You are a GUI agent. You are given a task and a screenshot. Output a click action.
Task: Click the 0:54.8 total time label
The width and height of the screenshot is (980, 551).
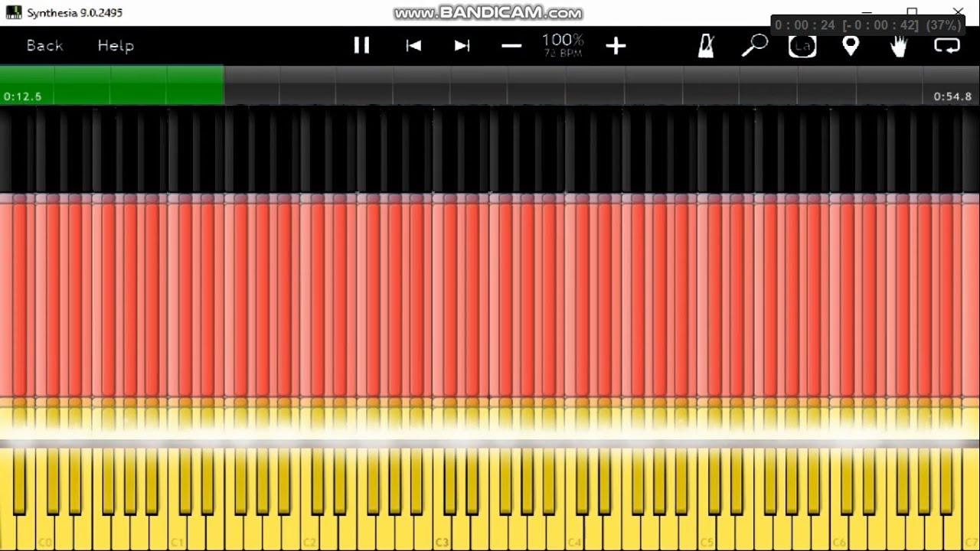pos(952,96)
